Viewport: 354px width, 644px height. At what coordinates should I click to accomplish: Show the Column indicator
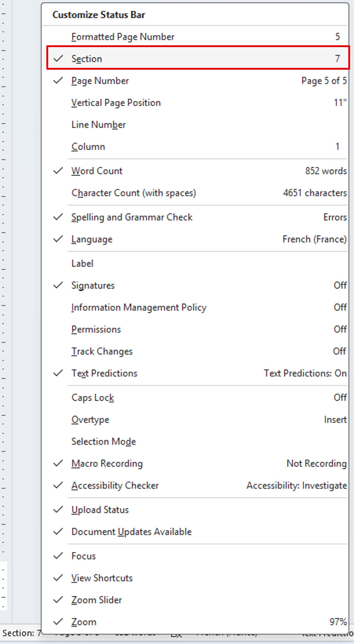[88, 147]
